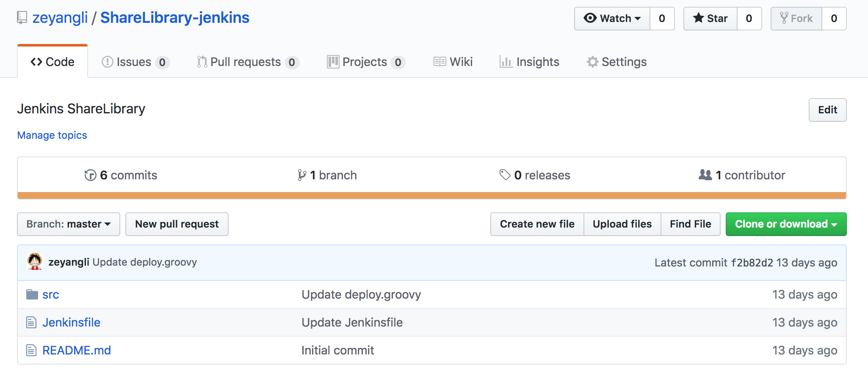The width and height of the screenshot is (868, 368).
Task: Star the ShareLibrary-jenkins repository
Action: point(710,19)
